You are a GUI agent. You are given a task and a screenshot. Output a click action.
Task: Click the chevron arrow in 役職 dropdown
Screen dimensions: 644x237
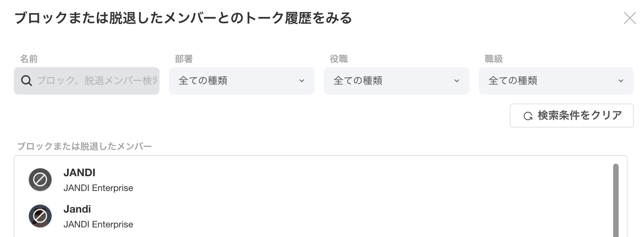pyautogui.click(x=457, y=81)
